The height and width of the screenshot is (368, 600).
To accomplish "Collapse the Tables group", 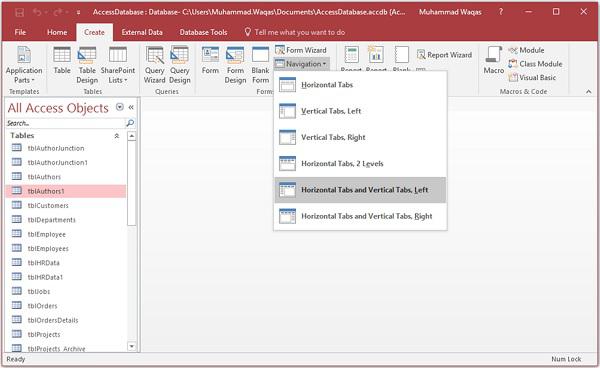I will pyautogui.click(x=117, y=136).
